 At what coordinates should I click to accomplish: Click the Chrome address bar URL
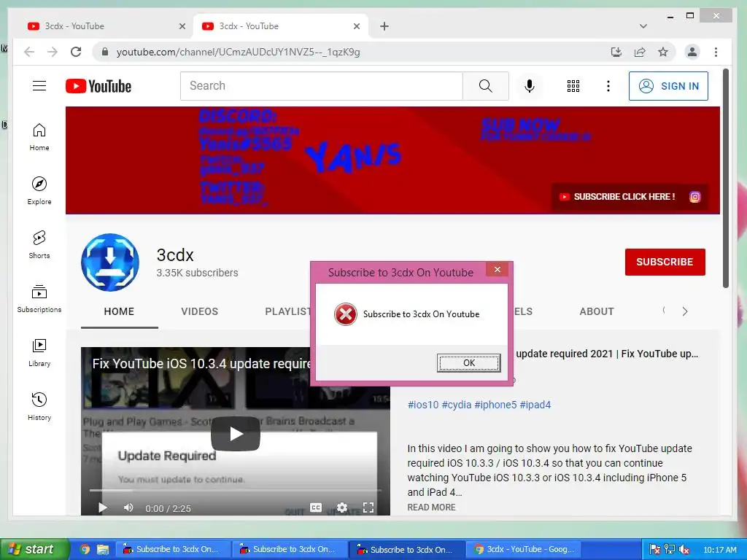pyautogui.click(x=239, y=52)
